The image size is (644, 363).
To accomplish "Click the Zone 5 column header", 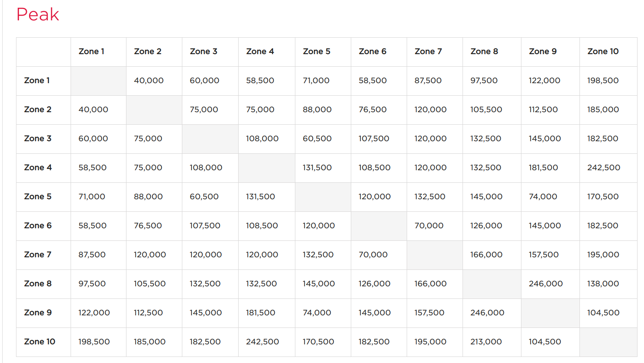I will pos(317,52).
